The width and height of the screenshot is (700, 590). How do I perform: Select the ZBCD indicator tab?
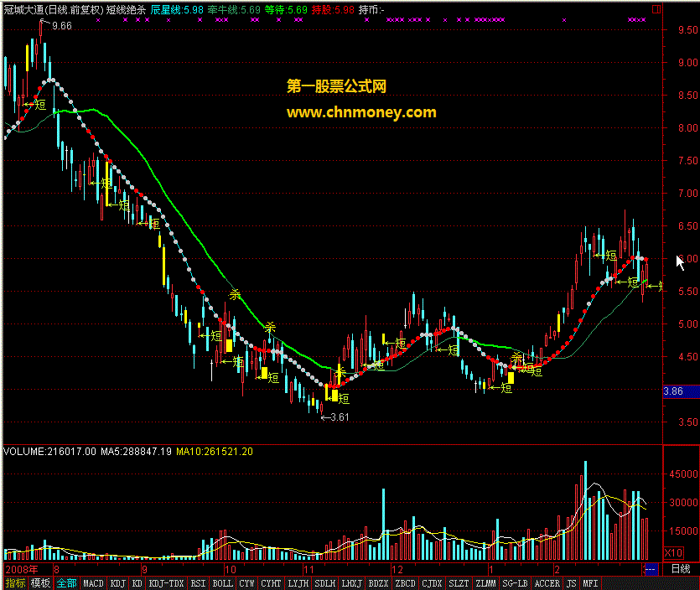pyautogui.click(x=405, y=583)
